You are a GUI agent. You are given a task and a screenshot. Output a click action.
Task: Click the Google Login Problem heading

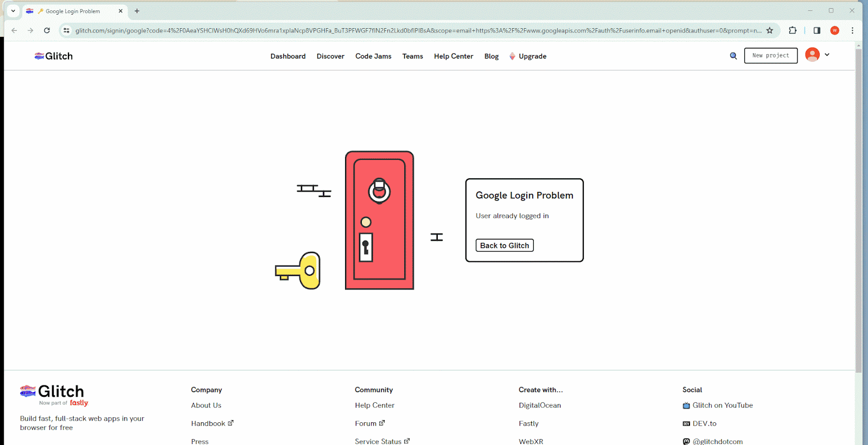(x=524, y=195)
